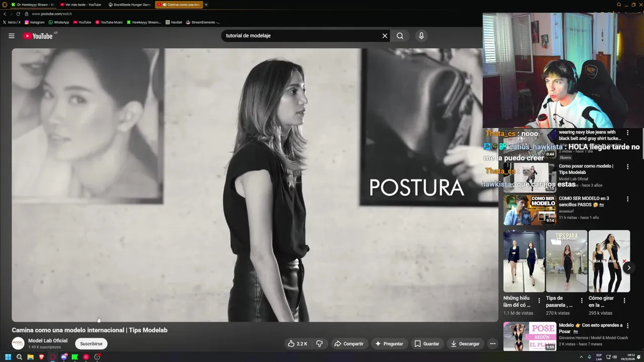Open 'POSE' 9:59 video thumbnail
644x362 pixels.
(530, 336)
